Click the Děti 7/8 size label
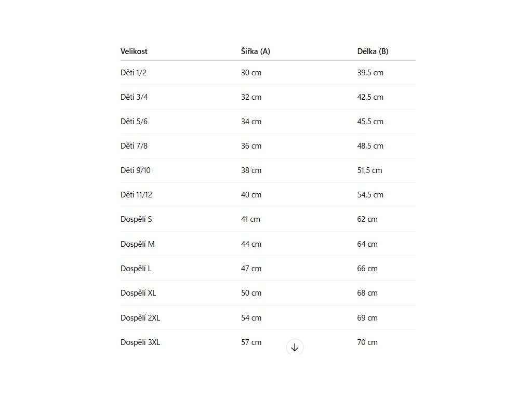The width and height of the screenshot is (532, 399). point(134,146)
